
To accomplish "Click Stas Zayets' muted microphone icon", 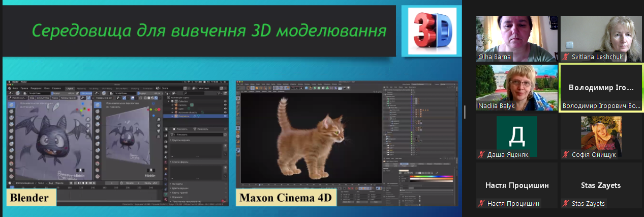I will [565, 204].
